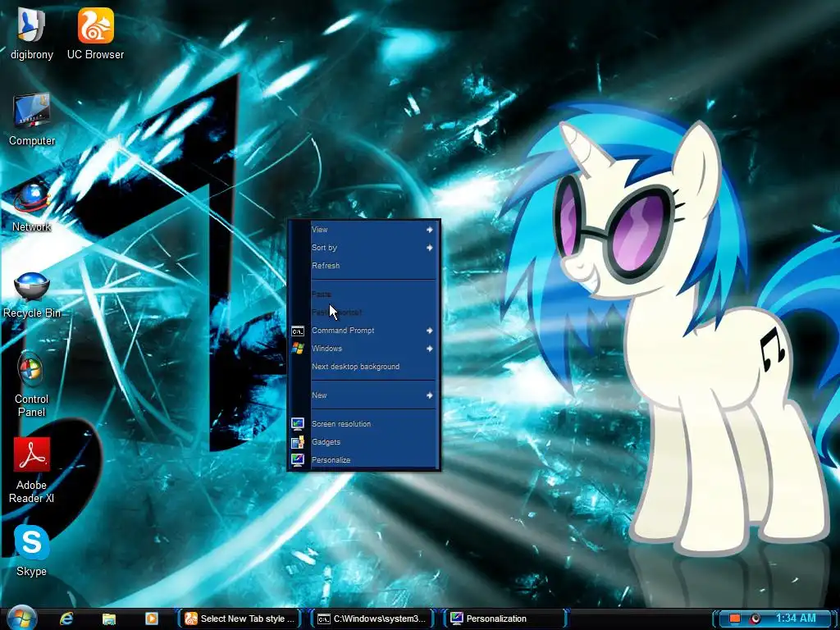Open the Windows Start orb

pos(21,618)
